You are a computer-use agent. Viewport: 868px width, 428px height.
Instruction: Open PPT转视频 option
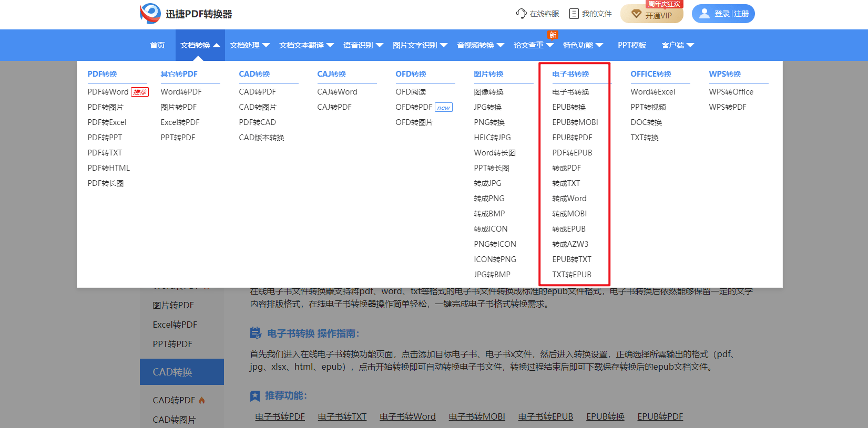tap(649, 107)
